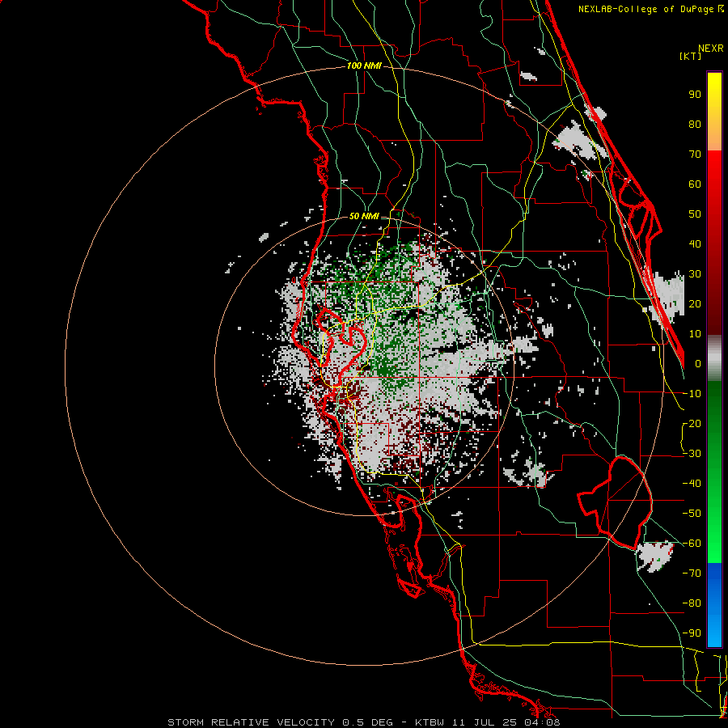Click the 100 NMI range ring label
Image resolution: width=728 pixels, height=728 pixels.
coord(364,66)
